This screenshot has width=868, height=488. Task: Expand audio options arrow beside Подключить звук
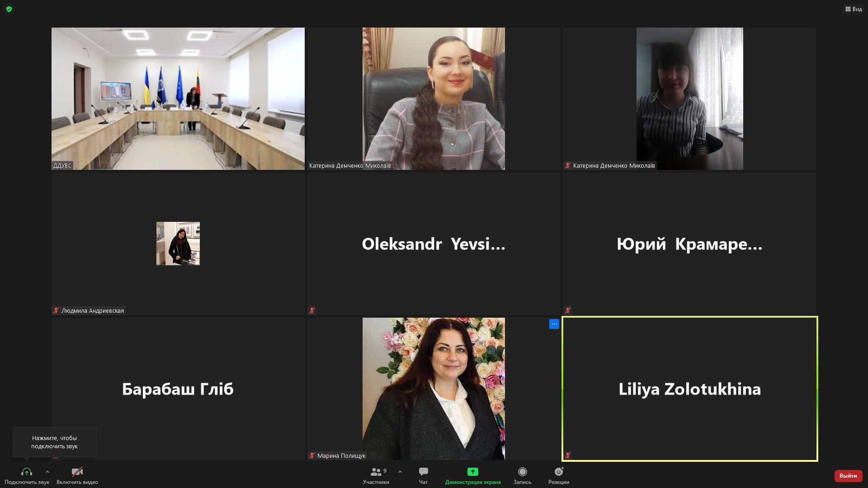(47, 472)
